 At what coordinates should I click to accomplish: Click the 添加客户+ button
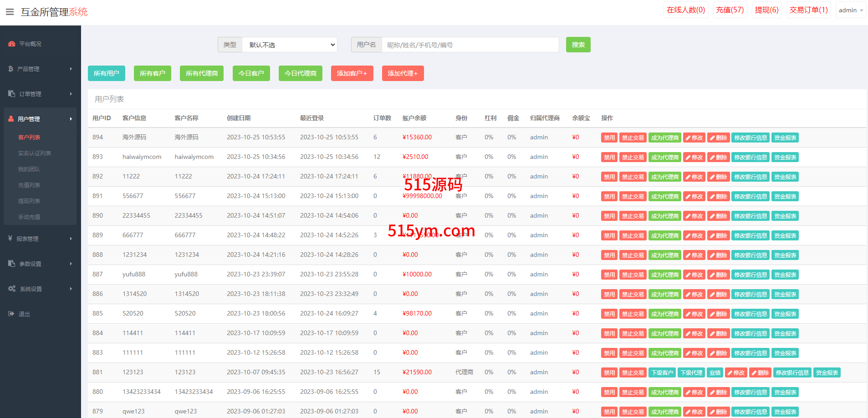pyautogui.click(x=352, y=73)
